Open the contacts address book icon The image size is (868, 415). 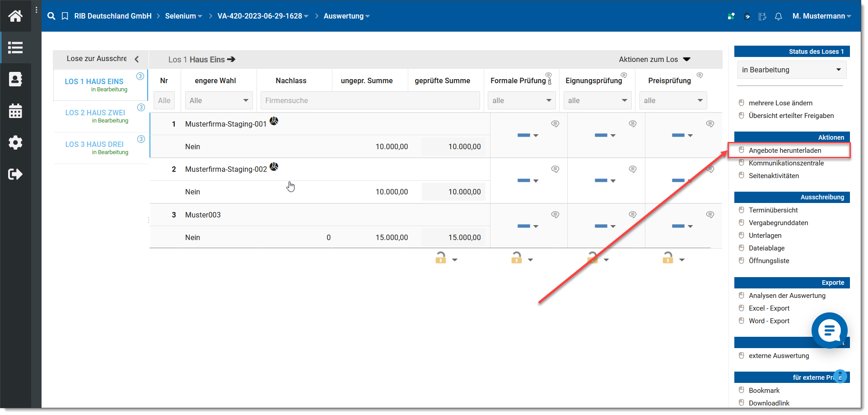pyautogui.click(x=15, y=79)
